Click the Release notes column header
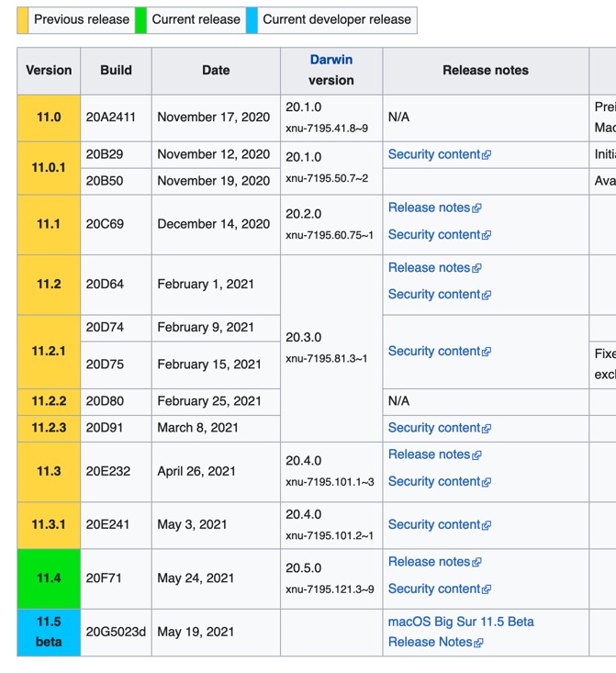 486,71
